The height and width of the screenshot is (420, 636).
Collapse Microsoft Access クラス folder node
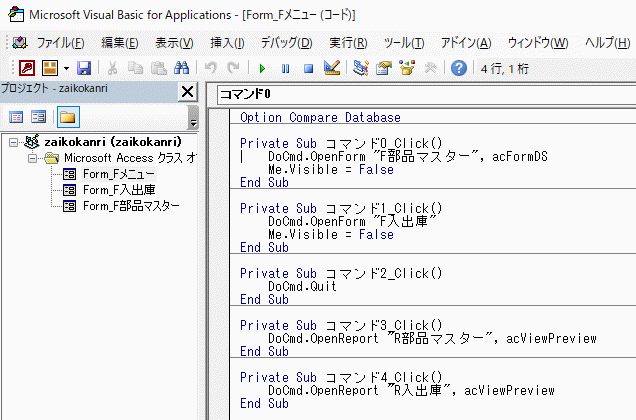(x=32, y=158)
